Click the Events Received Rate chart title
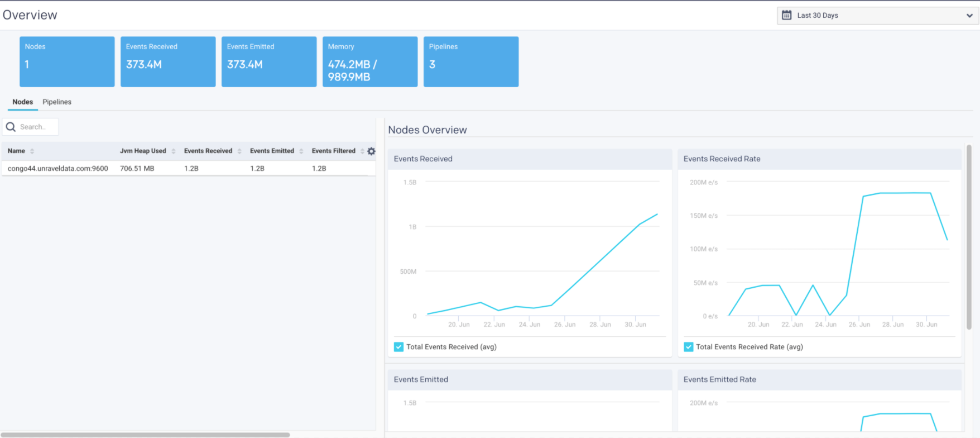This screenshot has width=980, height=438. pos(722,159)
